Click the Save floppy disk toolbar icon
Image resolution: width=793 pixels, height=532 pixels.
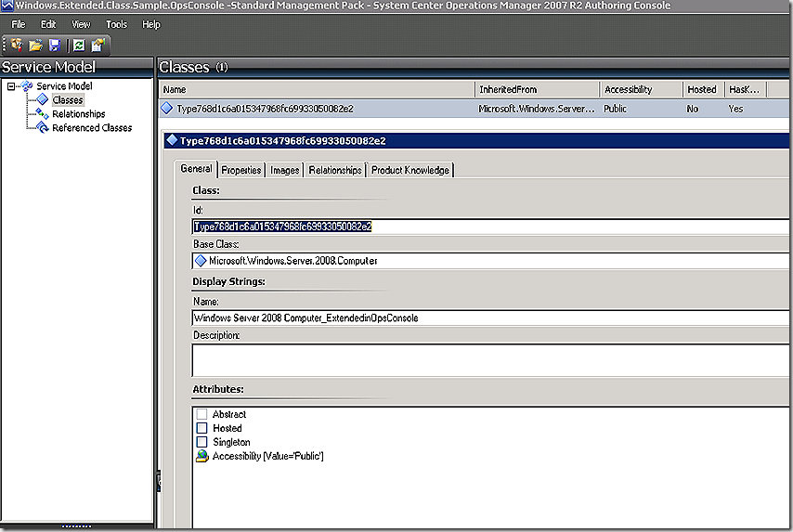point(55,45)
